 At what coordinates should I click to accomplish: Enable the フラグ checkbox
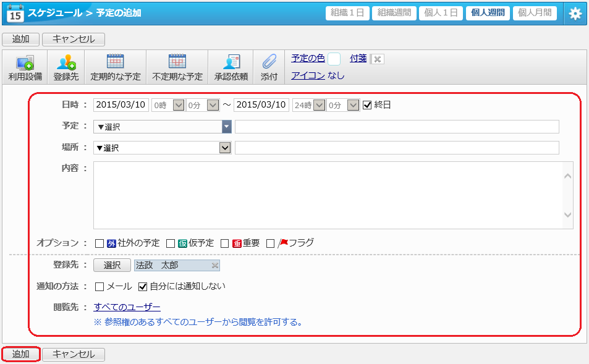[x=270, y=243]
